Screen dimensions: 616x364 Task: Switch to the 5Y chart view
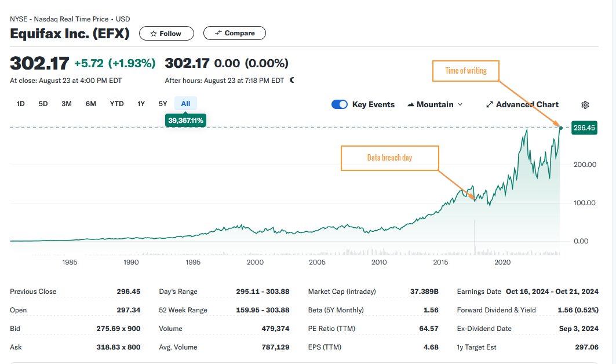pyautogui.click(x=162, y=103)
